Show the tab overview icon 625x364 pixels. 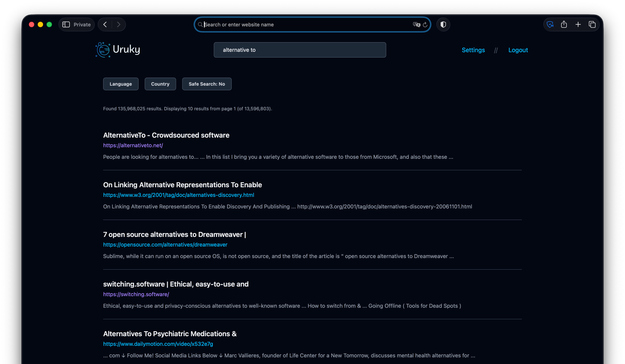coord(592,24)
